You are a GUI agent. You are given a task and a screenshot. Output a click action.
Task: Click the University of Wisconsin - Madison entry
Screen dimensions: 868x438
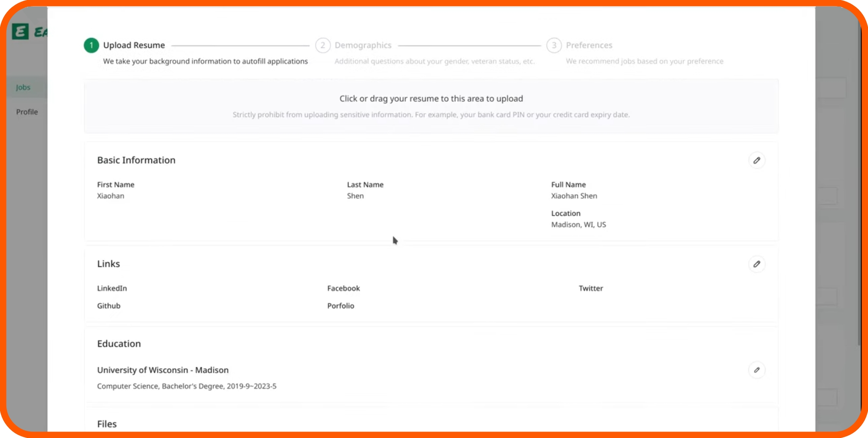pyautogui.click(x=163, y=370)
